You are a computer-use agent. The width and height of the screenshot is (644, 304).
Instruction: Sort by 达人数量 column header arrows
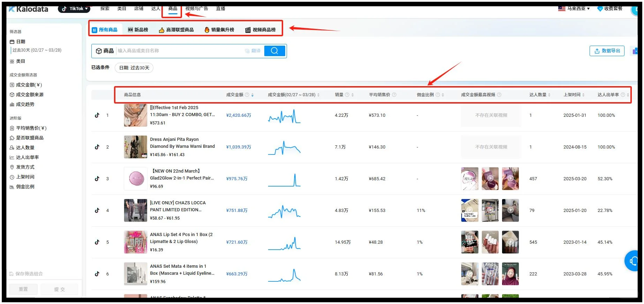[549, 95]
